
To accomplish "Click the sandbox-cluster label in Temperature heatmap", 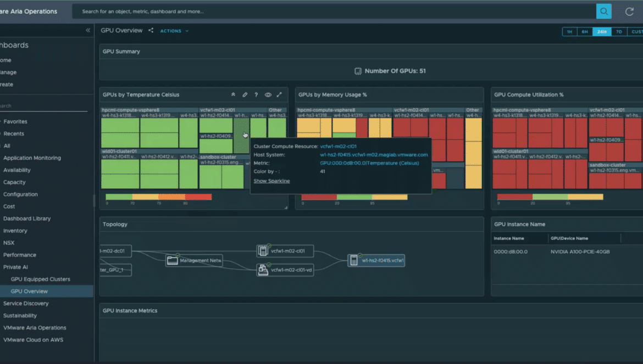I will [x=218, y=157].
